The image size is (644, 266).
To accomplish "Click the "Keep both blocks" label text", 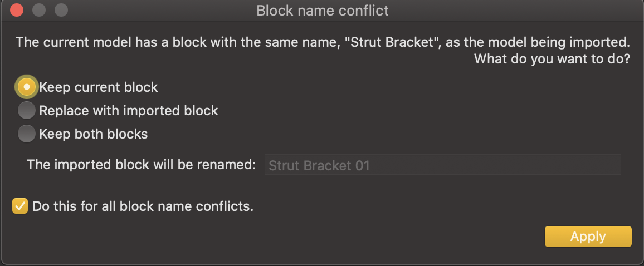I will click(94, 134).
